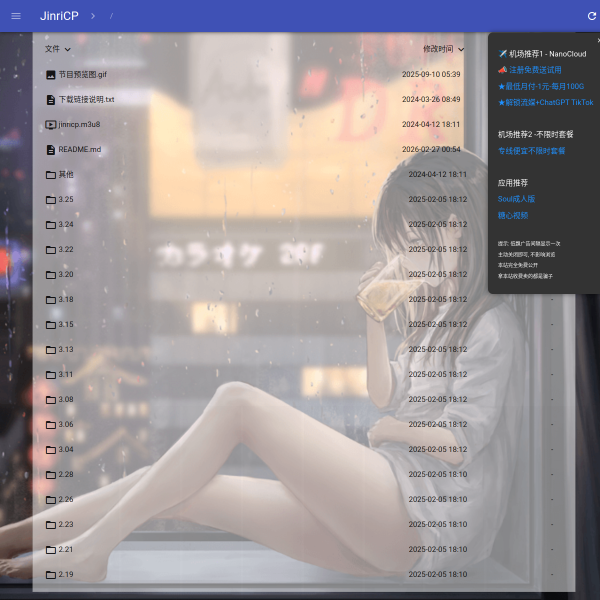Open the 糖心视频 link
This screenshot has height=600, width=600.
point(513,215)
